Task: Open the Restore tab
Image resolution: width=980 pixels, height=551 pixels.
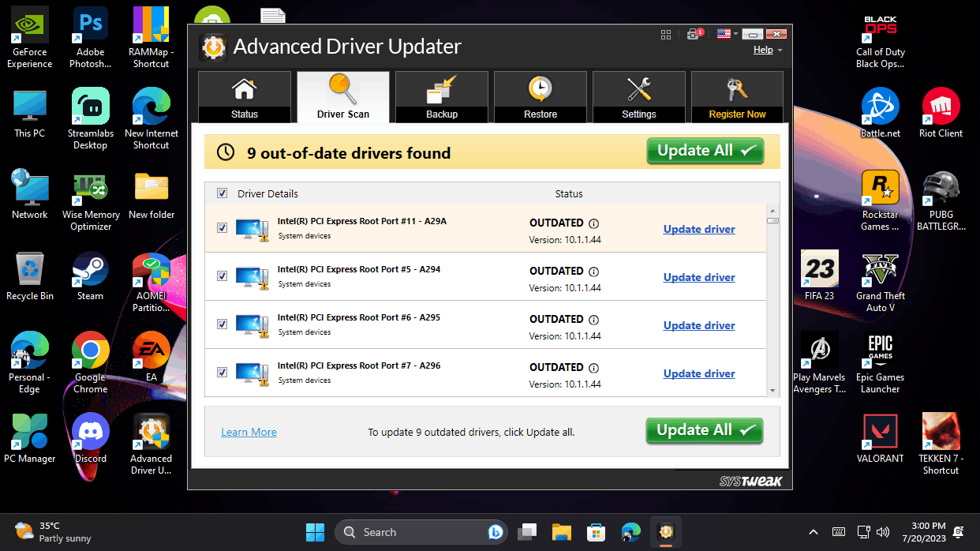Action: tap(540, 96)
